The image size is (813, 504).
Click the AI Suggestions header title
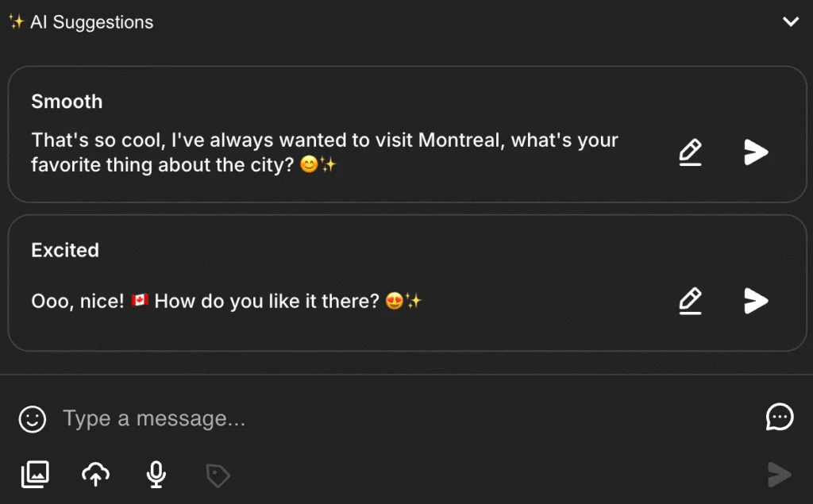coord(91,22)
